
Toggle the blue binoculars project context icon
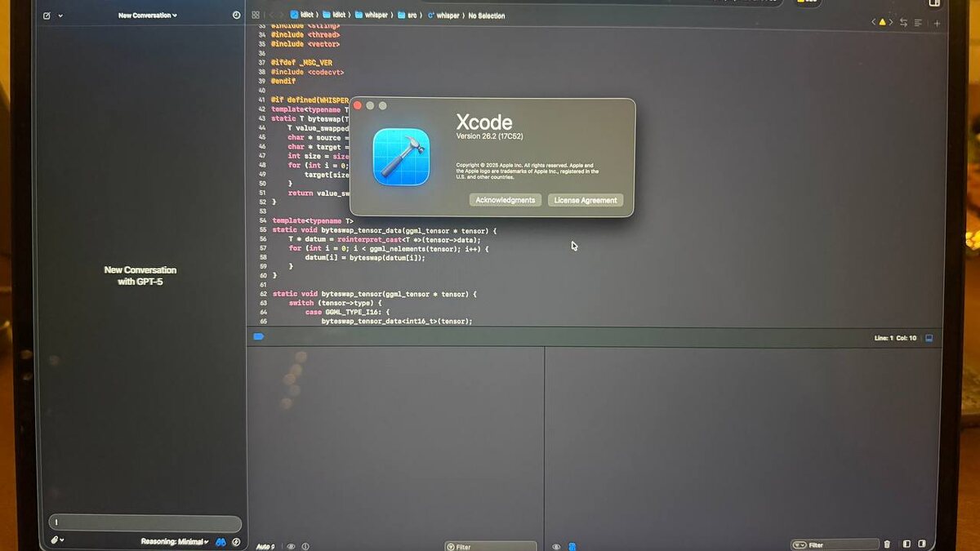click(x=220, y=541)
